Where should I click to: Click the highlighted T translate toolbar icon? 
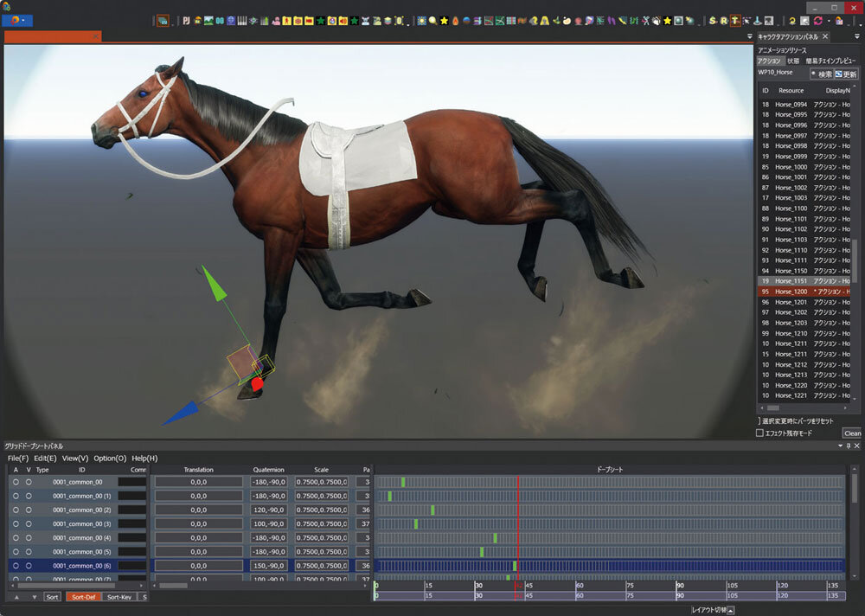(735, 21)
